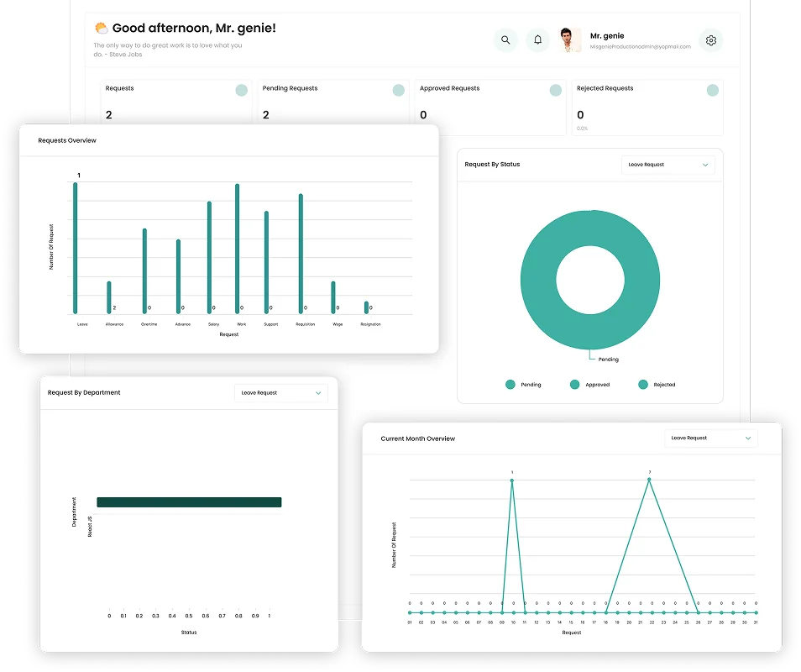Open notifications bell icon
801x672 pixels.
coord(538,40)
